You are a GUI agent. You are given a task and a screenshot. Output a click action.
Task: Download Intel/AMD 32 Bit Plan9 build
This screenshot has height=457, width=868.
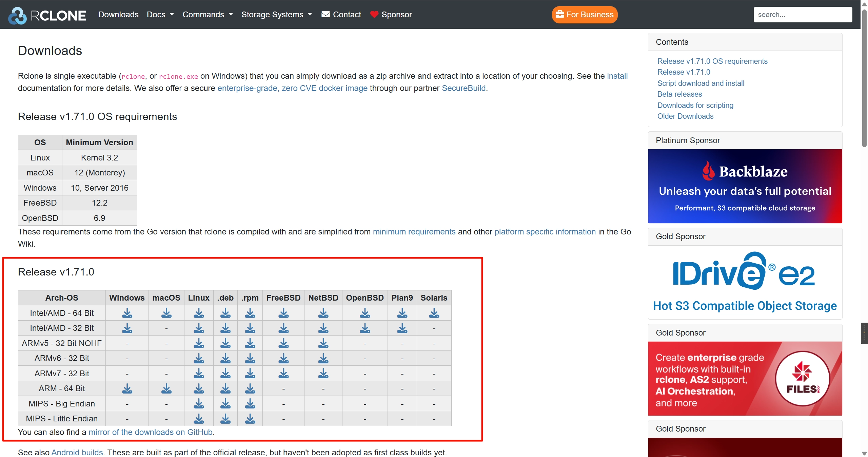tap(402, 328)
